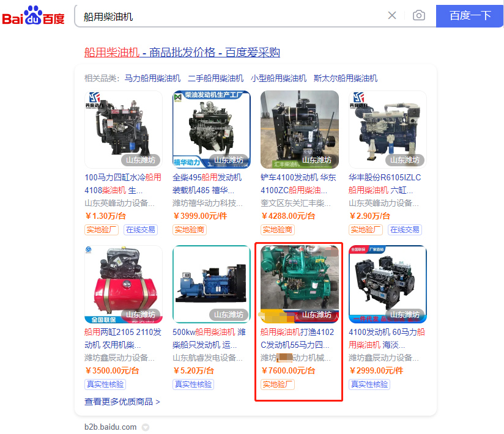Open 华丰股份R6105IZLC船用柴油机 product title
This screenshot has height=434, width=504.
point(385,184)
